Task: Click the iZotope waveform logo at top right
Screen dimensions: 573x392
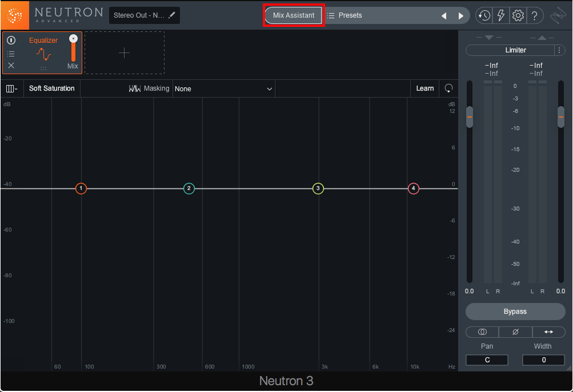Action: [x=558, y=16]
